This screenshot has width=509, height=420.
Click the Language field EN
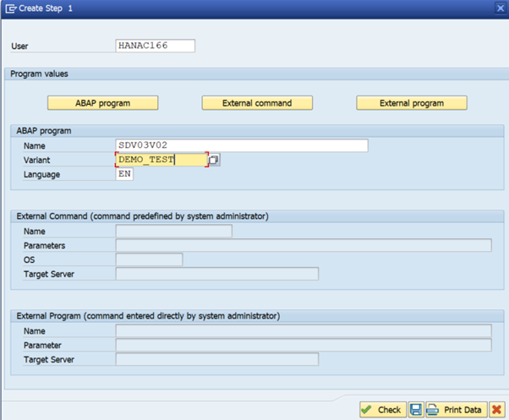(124, 174)
